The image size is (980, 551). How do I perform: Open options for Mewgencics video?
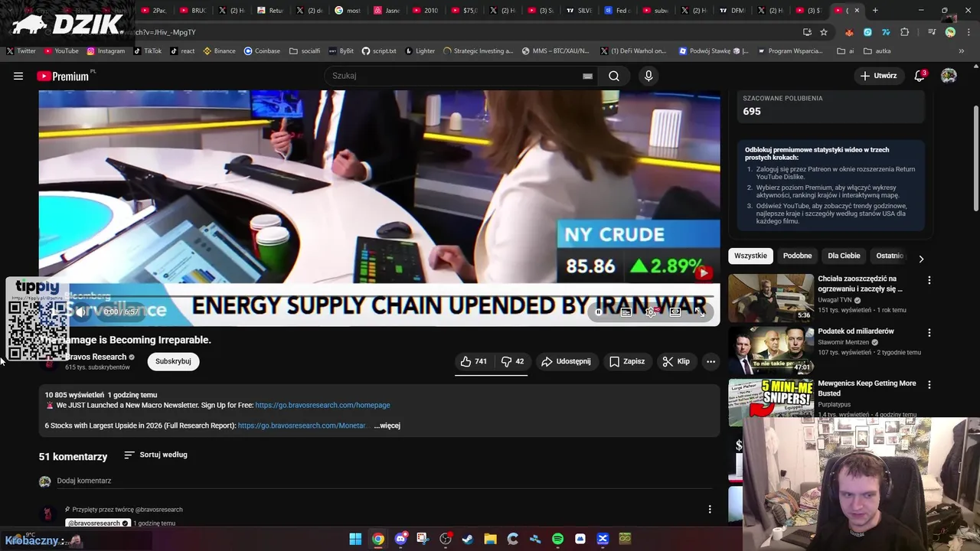point(929,385)
